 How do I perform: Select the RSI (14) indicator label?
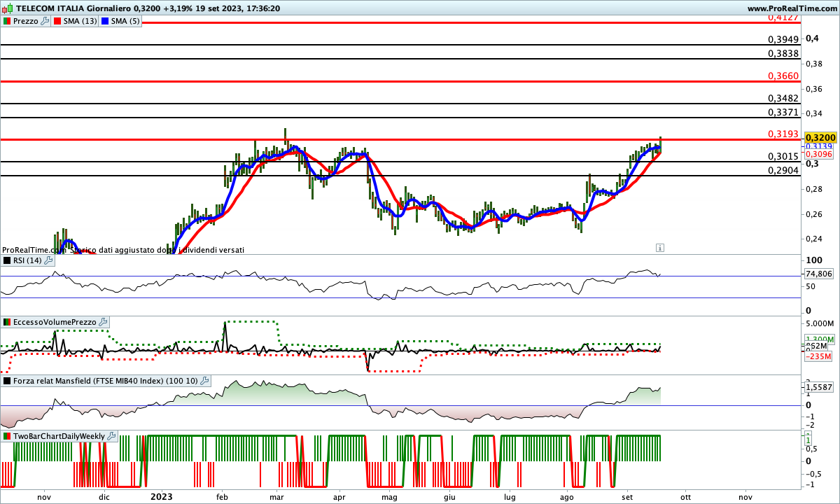pos(27,260)
